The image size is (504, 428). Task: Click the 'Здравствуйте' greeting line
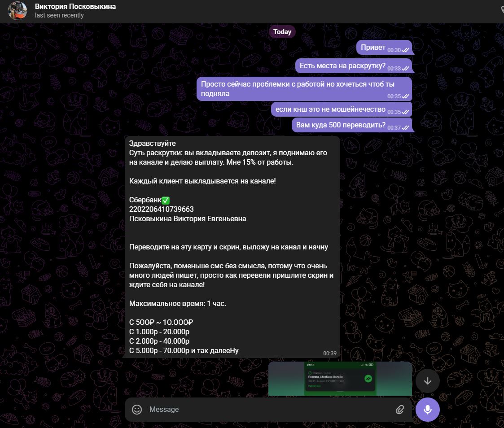pyautogui.click(x=152, y=143)
